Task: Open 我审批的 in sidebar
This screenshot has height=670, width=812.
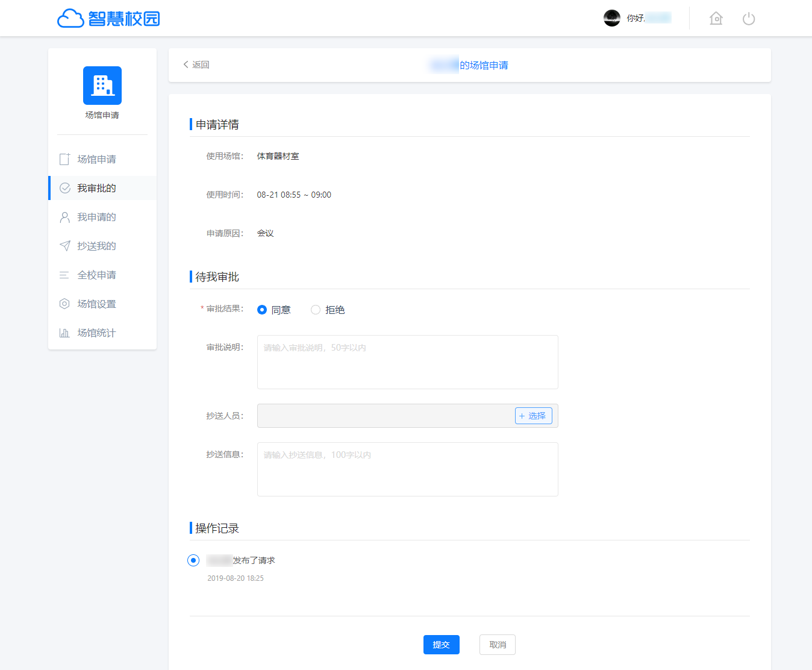Action: [96, 188]
